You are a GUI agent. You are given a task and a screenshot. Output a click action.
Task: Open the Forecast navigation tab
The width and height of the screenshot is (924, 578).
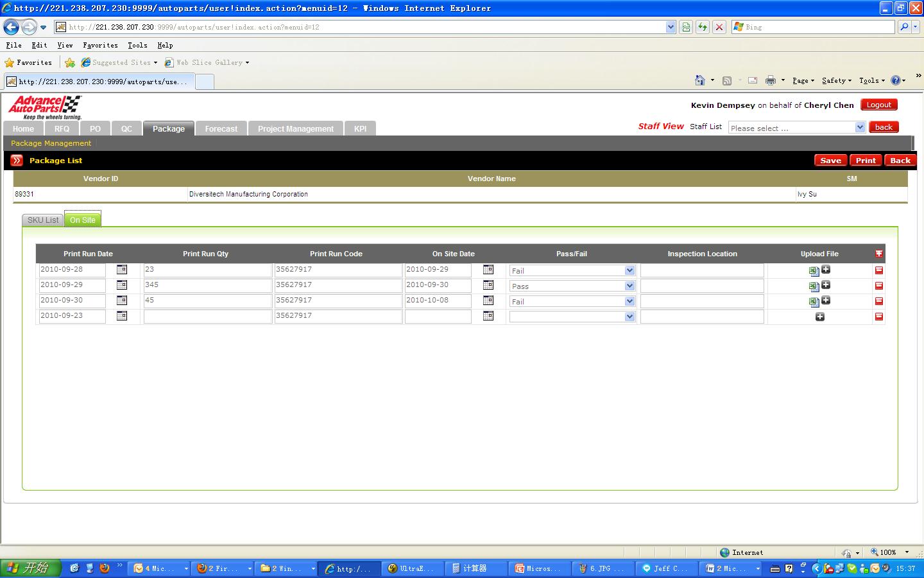click(x=221, y=128)
